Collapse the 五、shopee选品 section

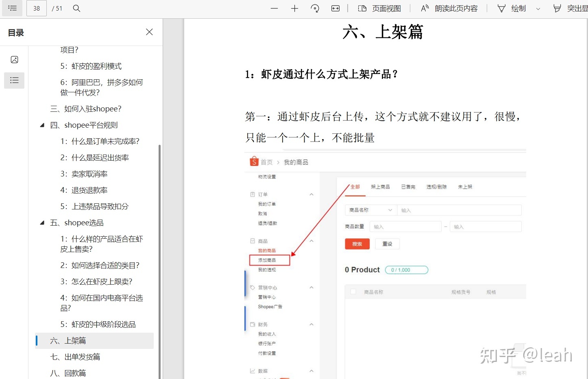(x=42, y=223)
